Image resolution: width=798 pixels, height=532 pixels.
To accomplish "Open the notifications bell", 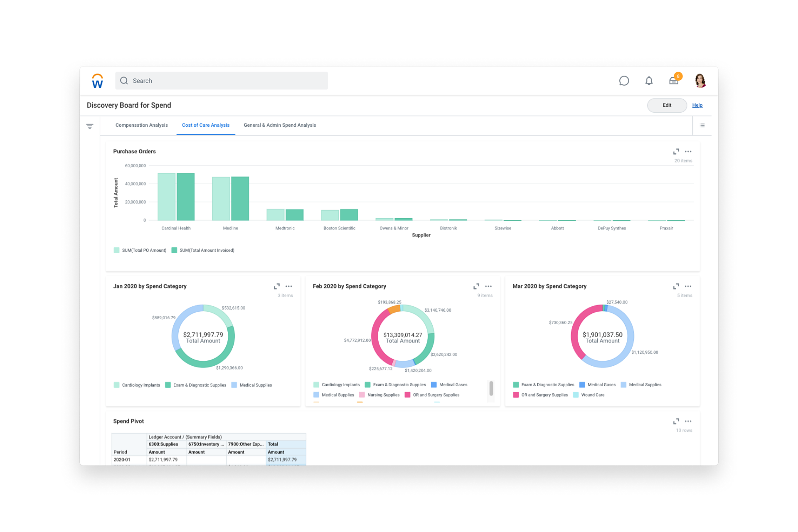I will click(649, 81).
